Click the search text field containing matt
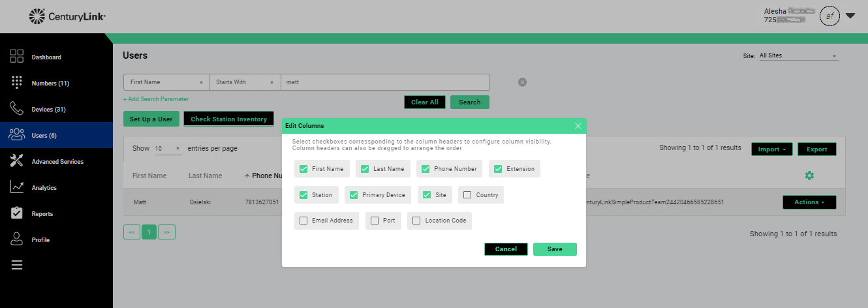Image resolution: width=868 pixels, height=308 pixels. pyautogui.click(x=385, y=82)
